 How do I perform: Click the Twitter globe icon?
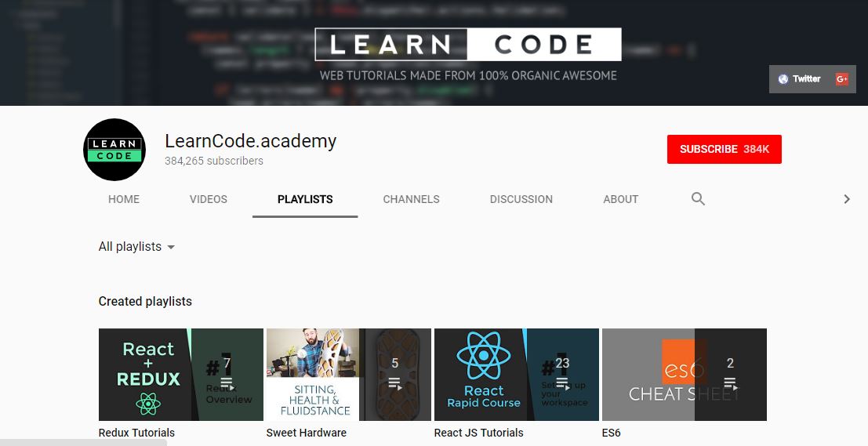[x=783, y=79]
